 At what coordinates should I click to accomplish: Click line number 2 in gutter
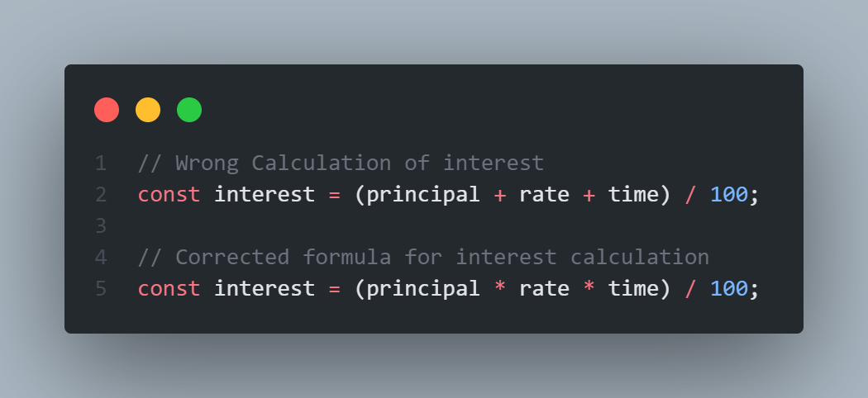tap(101, 195)
